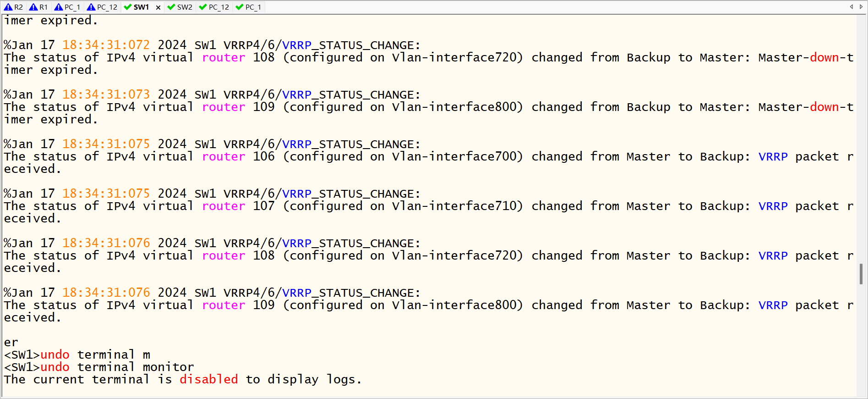Close the SW1 session tab

158,7
